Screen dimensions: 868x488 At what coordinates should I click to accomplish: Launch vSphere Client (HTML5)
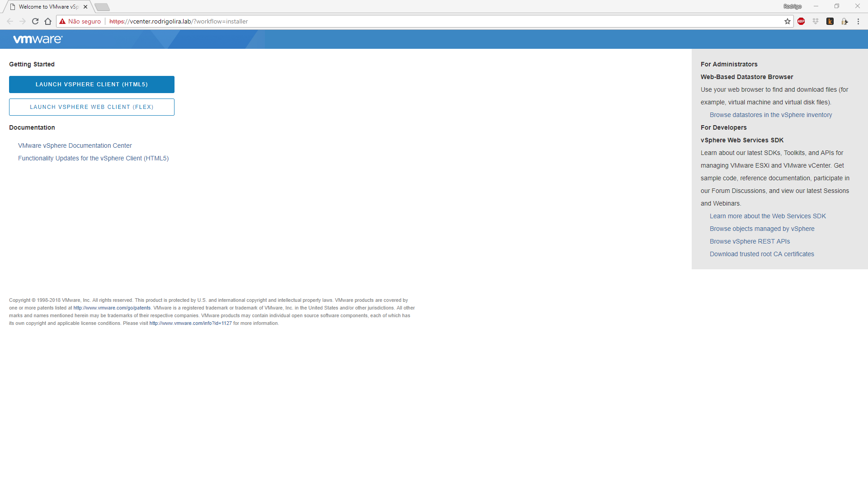pyautogui.click(x=92, y=84)
